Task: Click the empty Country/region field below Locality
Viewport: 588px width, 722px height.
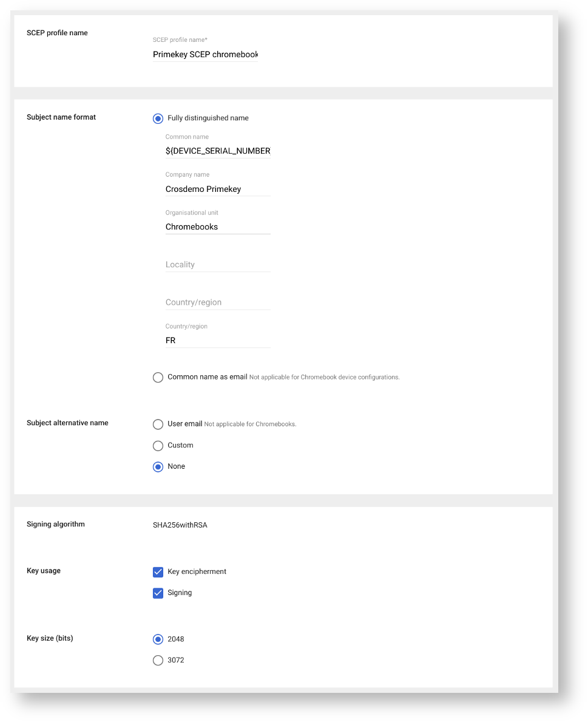Action: click(217, 302)
